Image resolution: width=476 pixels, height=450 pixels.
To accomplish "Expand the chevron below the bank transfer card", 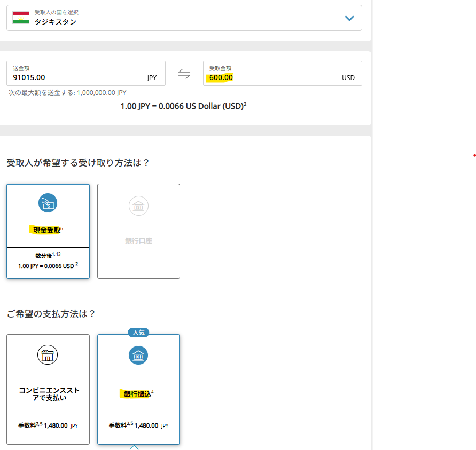I will point(134,447).
